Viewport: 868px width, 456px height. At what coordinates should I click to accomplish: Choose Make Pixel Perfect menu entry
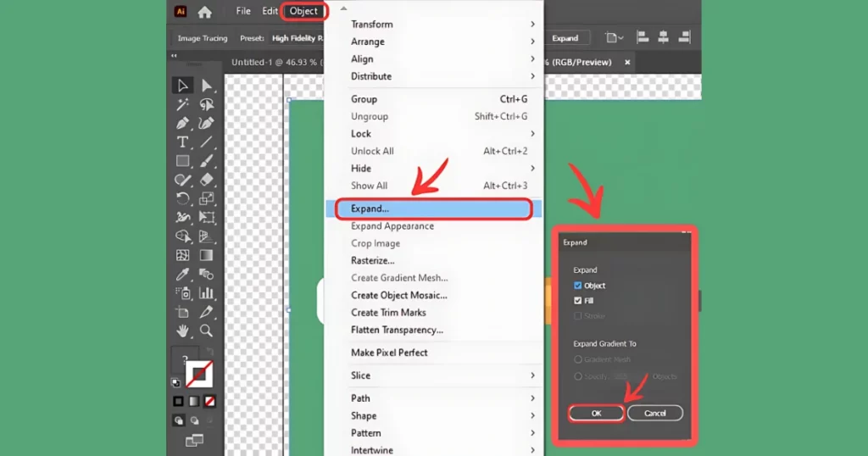click(434, 353)
